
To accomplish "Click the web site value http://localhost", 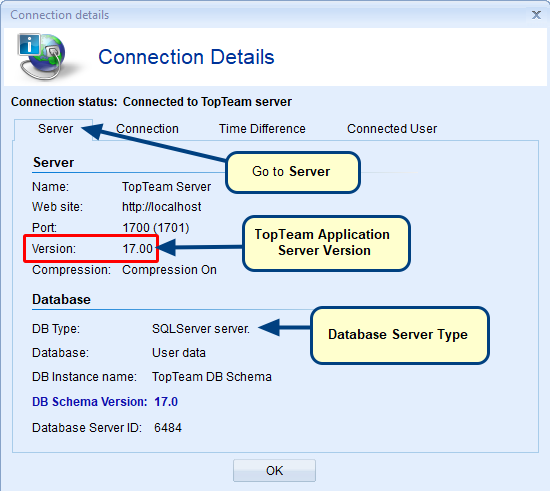I will [162, 207].
